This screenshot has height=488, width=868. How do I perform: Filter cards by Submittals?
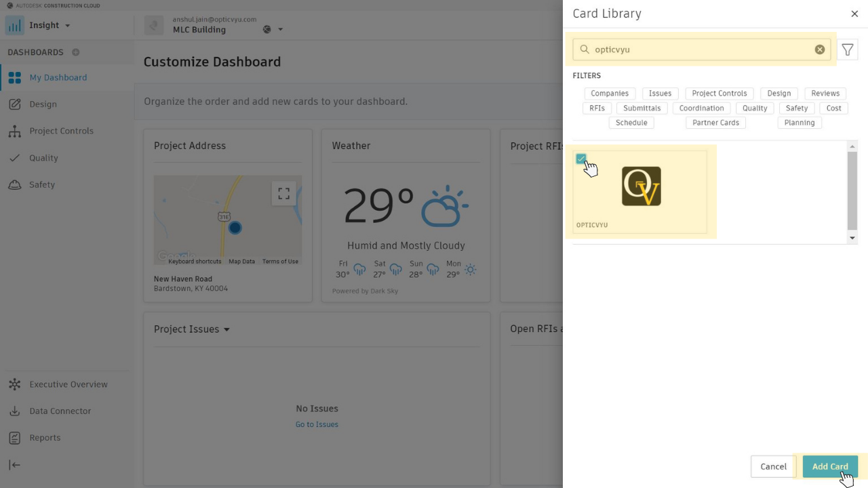(642, 108)
